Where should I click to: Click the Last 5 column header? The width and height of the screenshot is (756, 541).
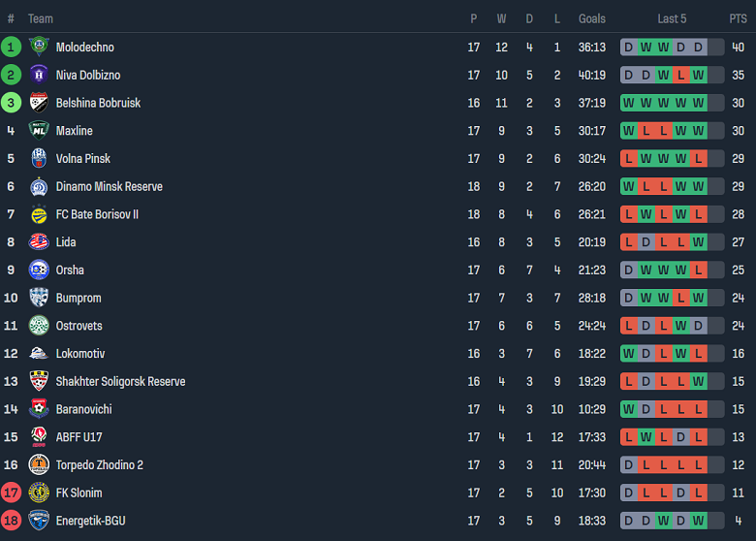672,18
